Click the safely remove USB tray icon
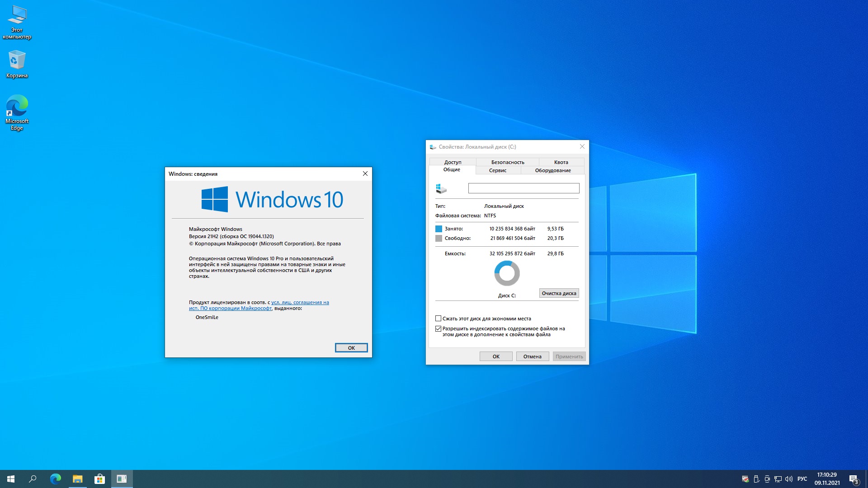 [x=756, y=479]
